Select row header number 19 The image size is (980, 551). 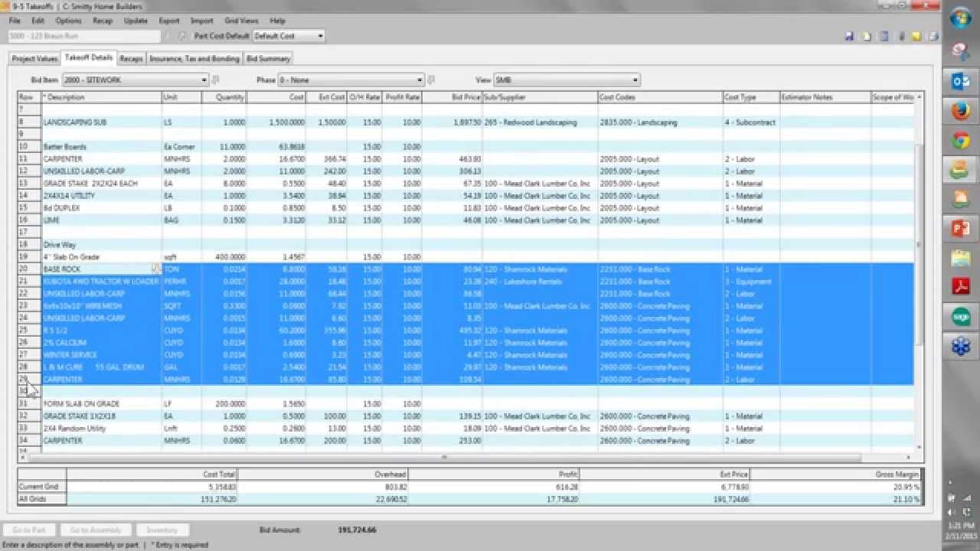point(29,257)
